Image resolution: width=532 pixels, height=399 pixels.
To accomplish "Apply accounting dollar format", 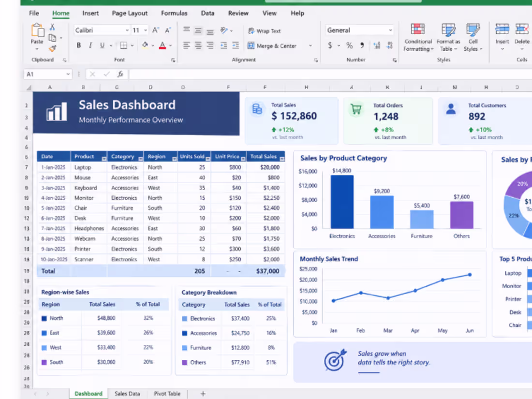I will coord(330,45).
